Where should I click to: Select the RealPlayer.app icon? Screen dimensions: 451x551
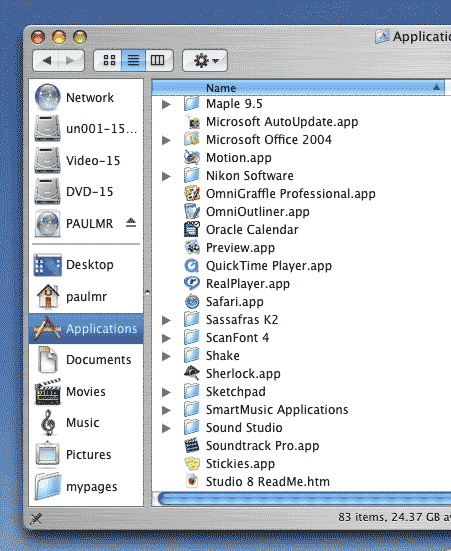[x=192, y=283]
